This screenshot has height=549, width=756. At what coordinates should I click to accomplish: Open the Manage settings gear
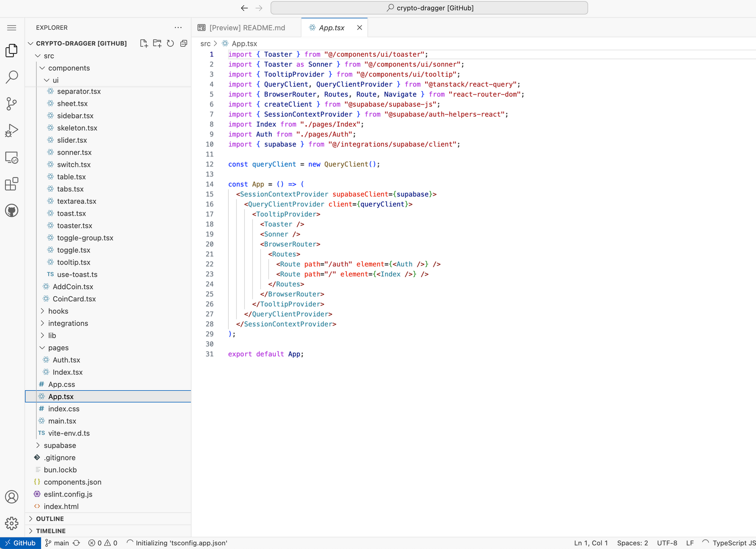tap(12, 523)
